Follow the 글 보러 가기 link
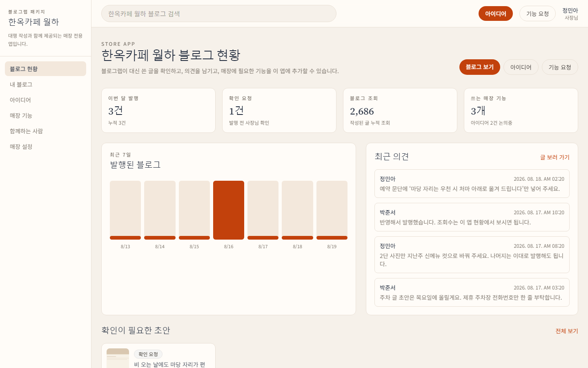This screenshot has width=588, height=368. coord(555,157)
